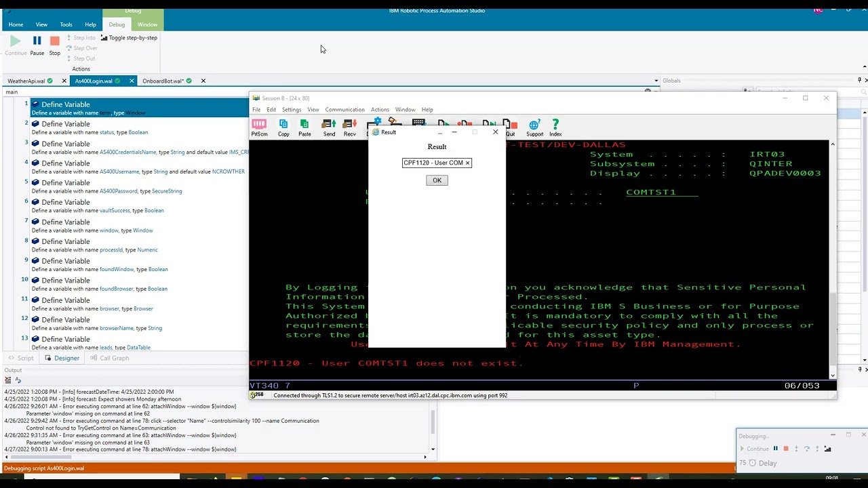Click the variable icon on line 5
Image resolution: width=868 pixels, height=488 pixels.
[x=35, y=183]
